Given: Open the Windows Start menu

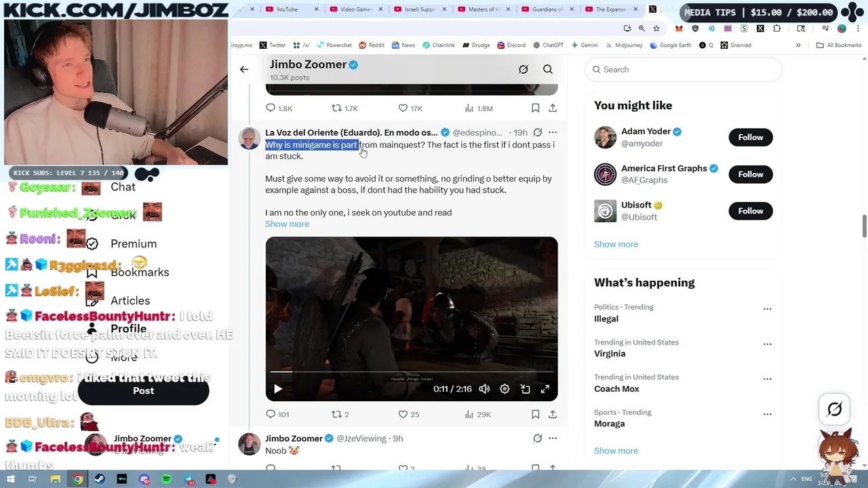Looking at the screenshot, I should coord(11,479).
